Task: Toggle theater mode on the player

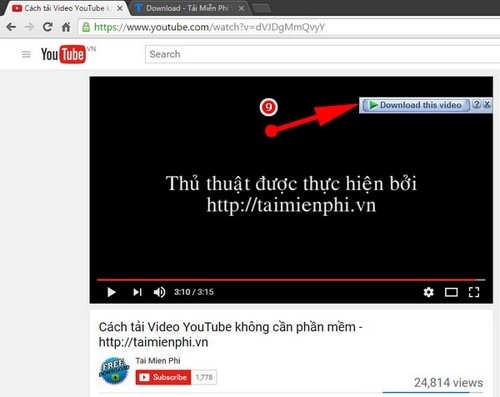Action: pos(451,292)
